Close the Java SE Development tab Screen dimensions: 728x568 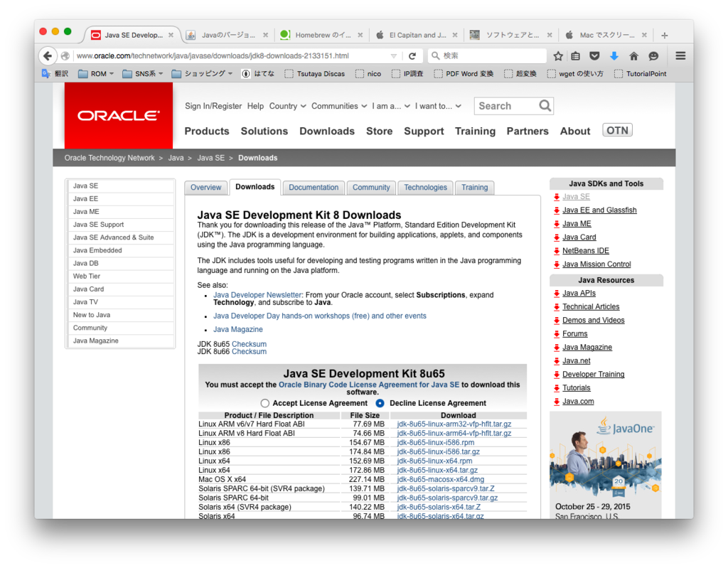pos(171,36)
